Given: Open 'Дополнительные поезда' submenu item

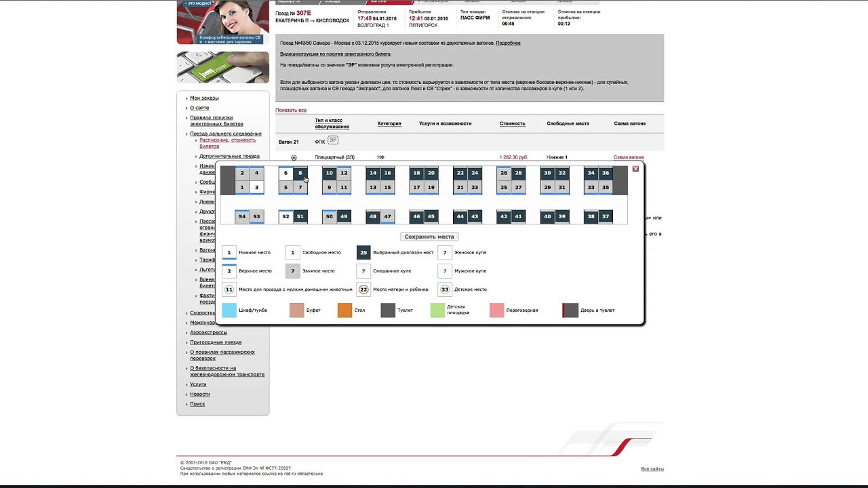Looking at the screenshot, I should point(229,156).
